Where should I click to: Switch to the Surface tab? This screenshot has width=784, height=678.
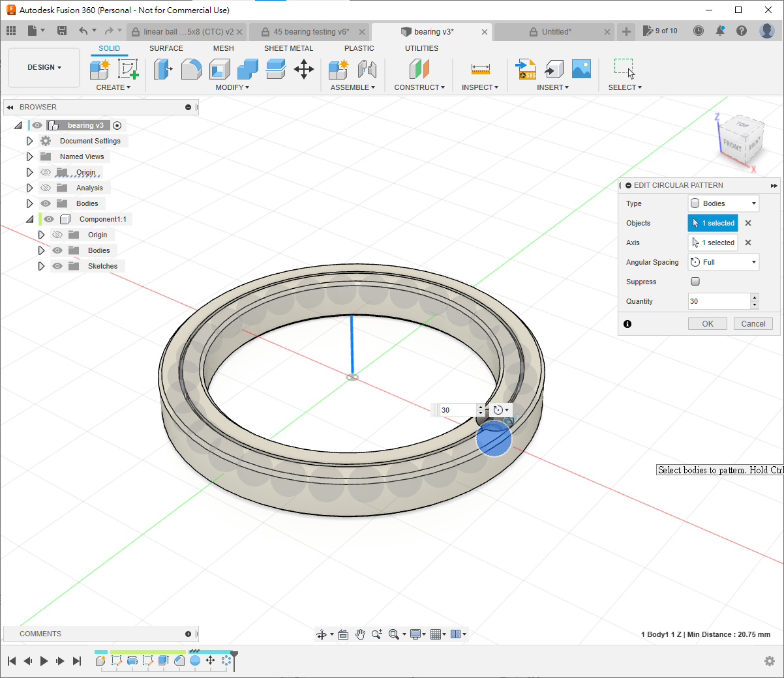click(x=166, y=48)
